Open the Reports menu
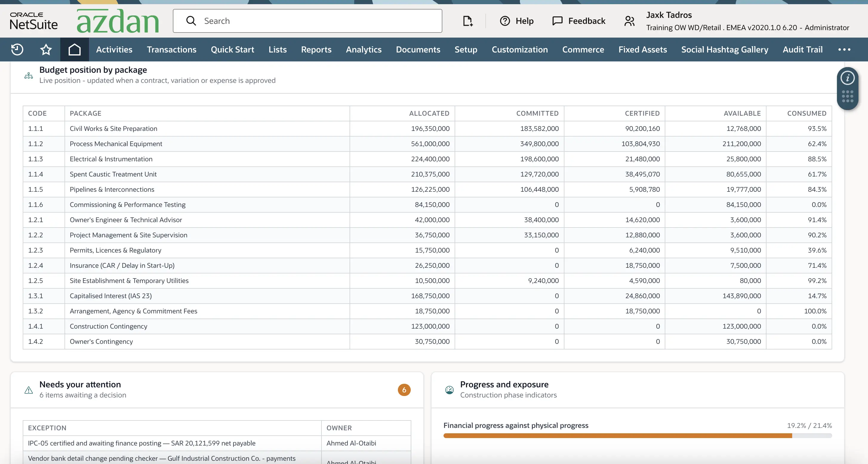Viewport: 868px width, 464px height. pos(316,50)
